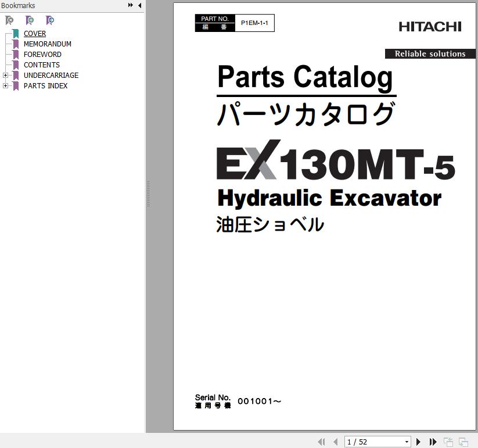This screenshot has height=448, width=478.
Task: Click the MEMORANDUM bookmark ribbon icon
Action: click(x=16, y=44)
